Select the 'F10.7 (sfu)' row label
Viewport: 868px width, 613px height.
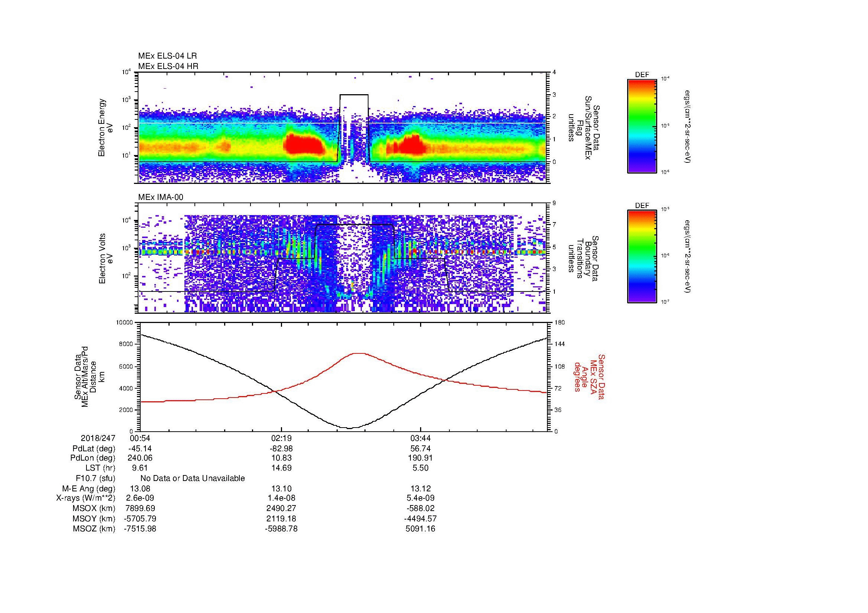[x=95, y=478]
